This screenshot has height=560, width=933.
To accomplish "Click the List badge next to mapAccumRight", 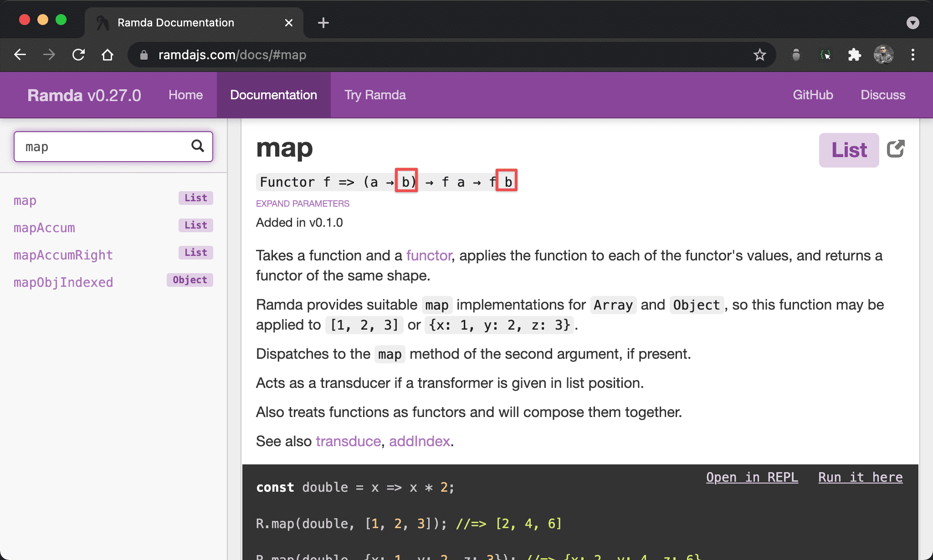I will [196, 253].
